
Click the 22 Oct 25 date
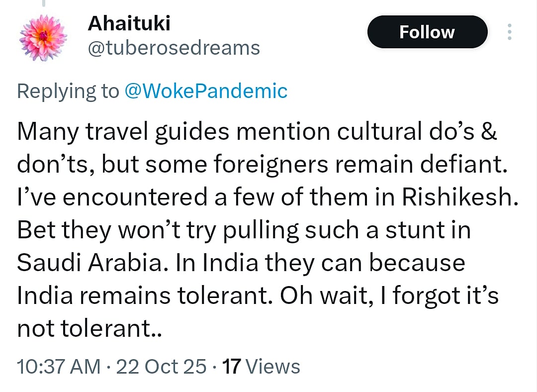pyautogui.click(x=161, y=367)
